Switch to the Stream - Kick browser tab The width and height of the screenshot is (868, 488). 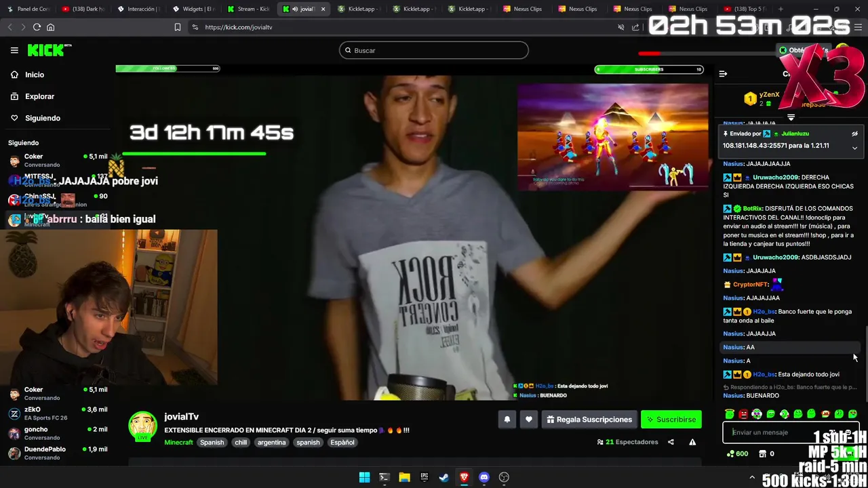(249, 9)
